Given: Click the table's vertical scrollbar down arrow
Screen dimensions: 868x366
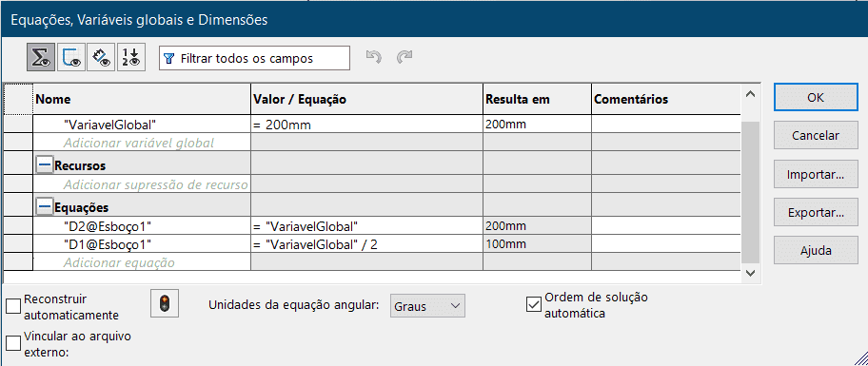Looking at the screenshot, I should (750, 273).
